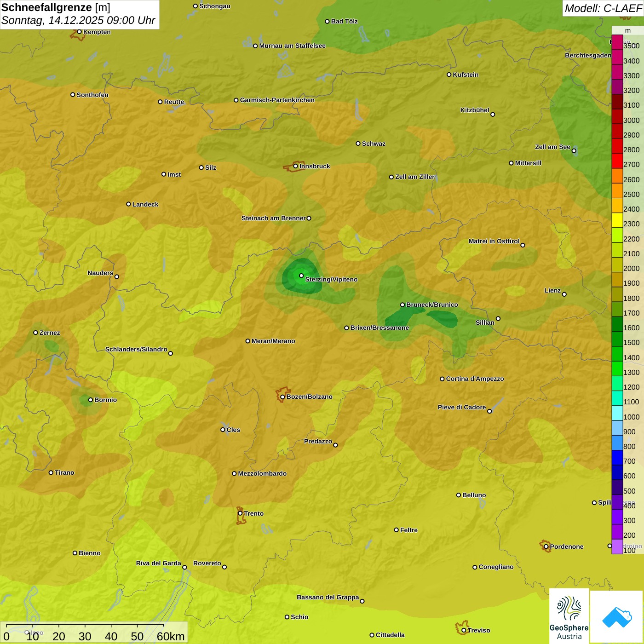644x644 pixels.
Task: Click the Kempten city marker
Action: pos(80,32)
